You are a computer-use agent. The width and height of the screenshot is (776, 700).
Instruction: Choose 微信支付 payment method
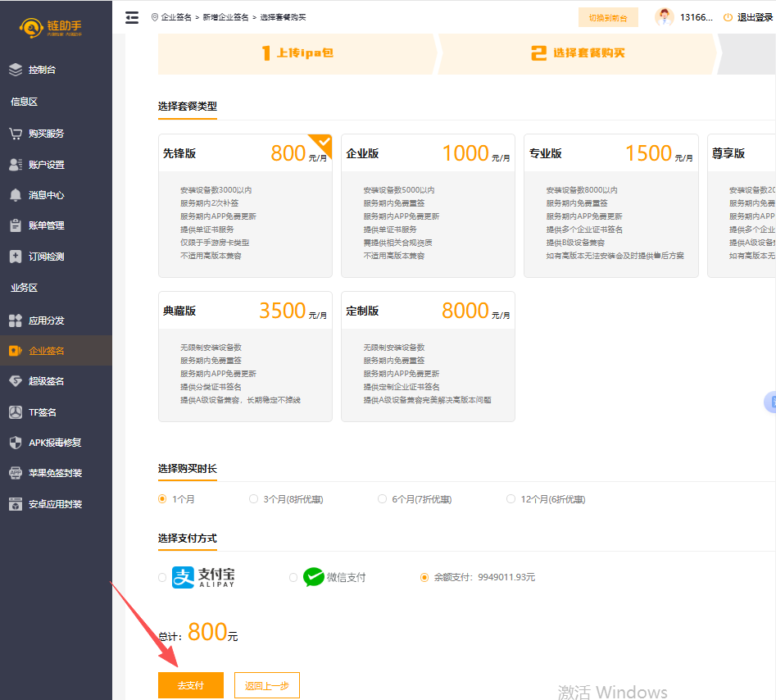point(293,578)
